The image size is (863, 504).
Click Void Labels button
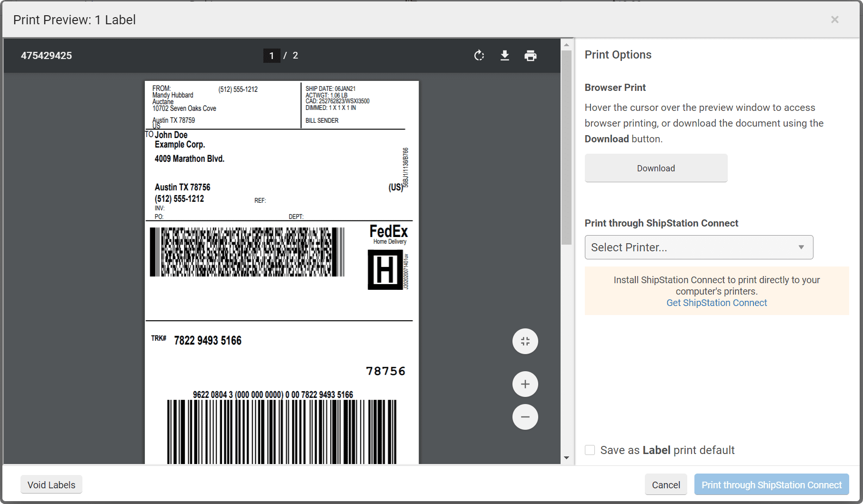pyautogui.click(x=51, y=484)
